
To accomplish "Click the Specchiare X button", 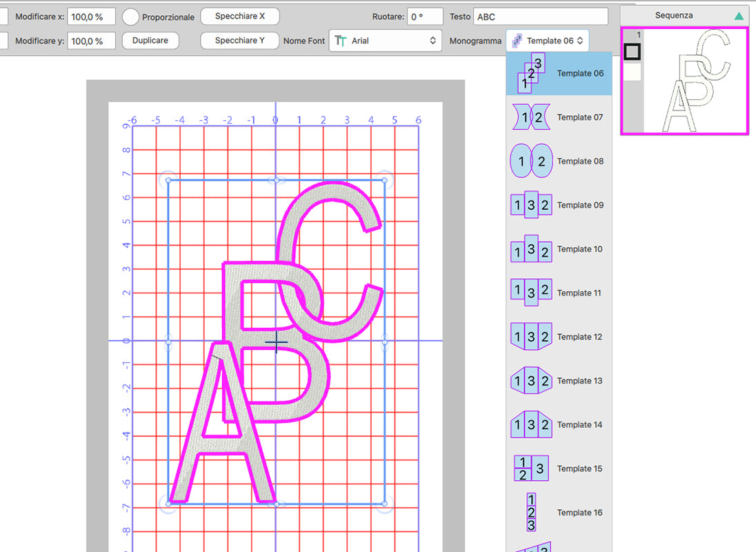I will pos(239,16).
